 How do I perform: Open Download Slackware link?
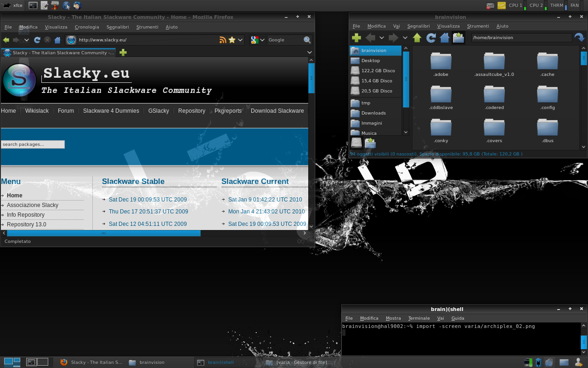277,111
